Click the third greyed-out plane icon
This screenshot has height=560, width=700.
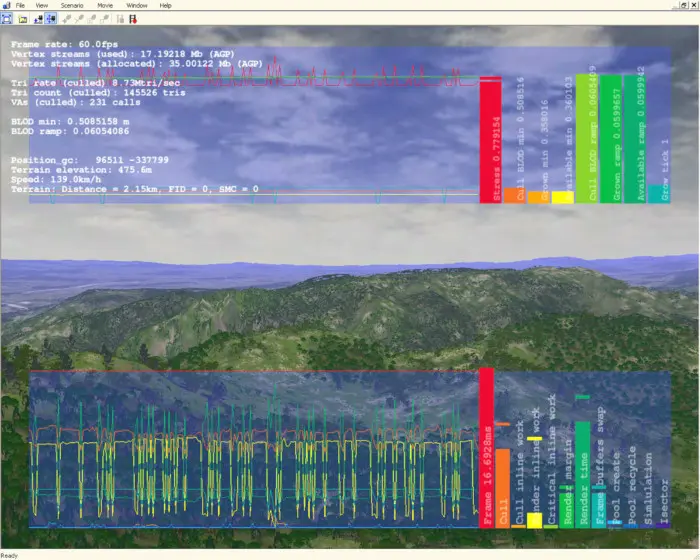pos(92,19)
